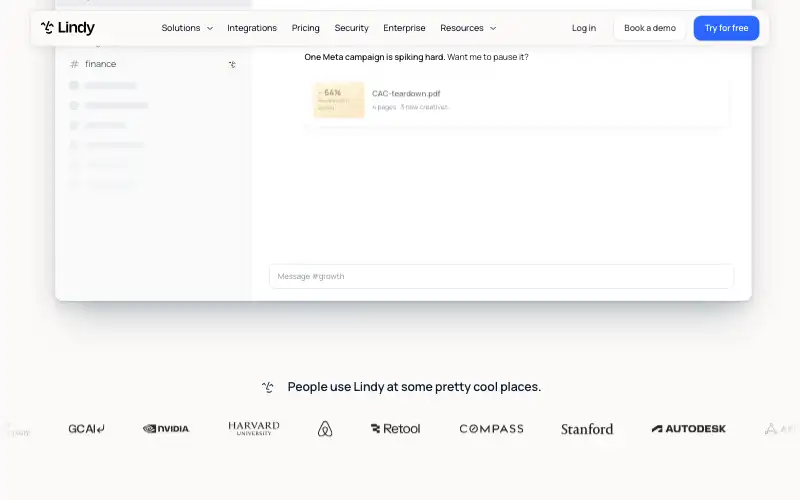Expand the Resources dropdown menu
The image size is (800, 500).
tap(468, 28)
